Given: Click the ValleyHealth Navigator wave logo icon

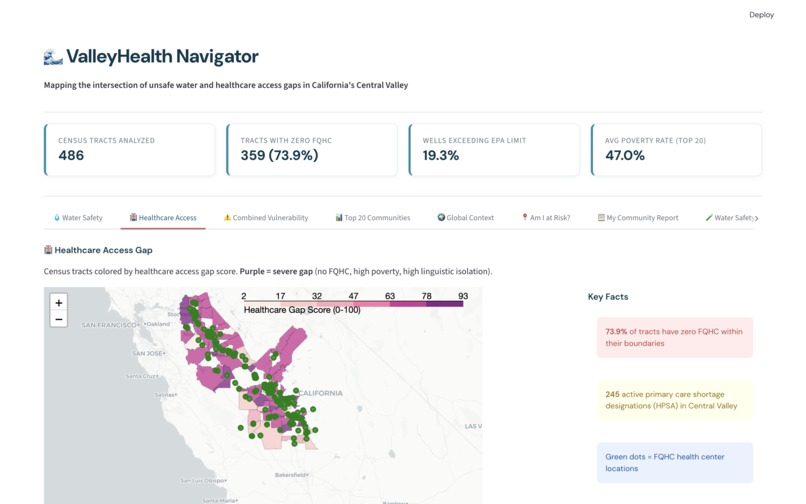Looking at the screenshot, I should (x=53, y=57).
